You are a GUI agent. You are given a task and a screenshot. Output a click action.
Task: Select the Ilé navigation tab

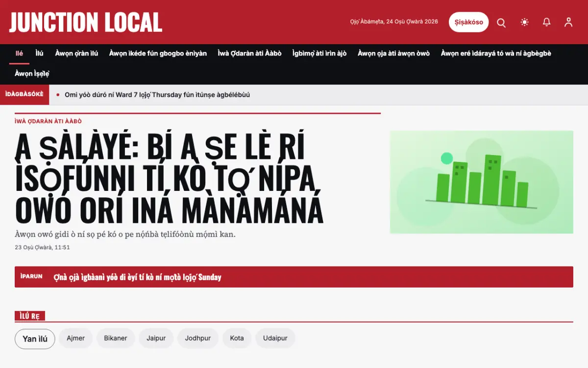(19, 53)
